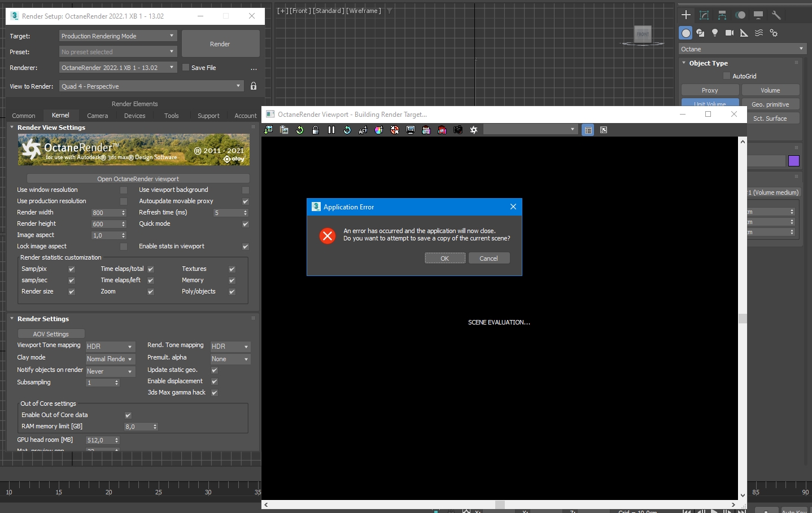
Task: Open the Modify command panel tab
Action: pyautogui.click(x=704, y=15)
